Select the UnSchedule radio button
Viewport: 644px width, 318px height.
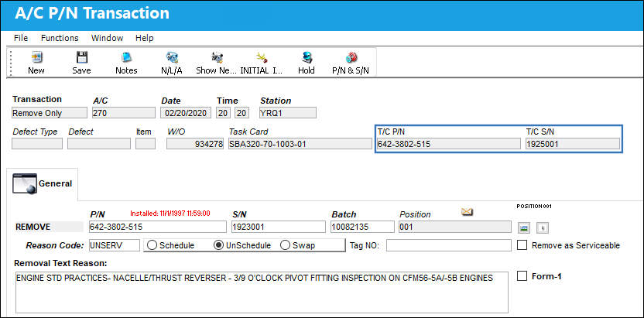pyautogui.click(x=218, y=245)
